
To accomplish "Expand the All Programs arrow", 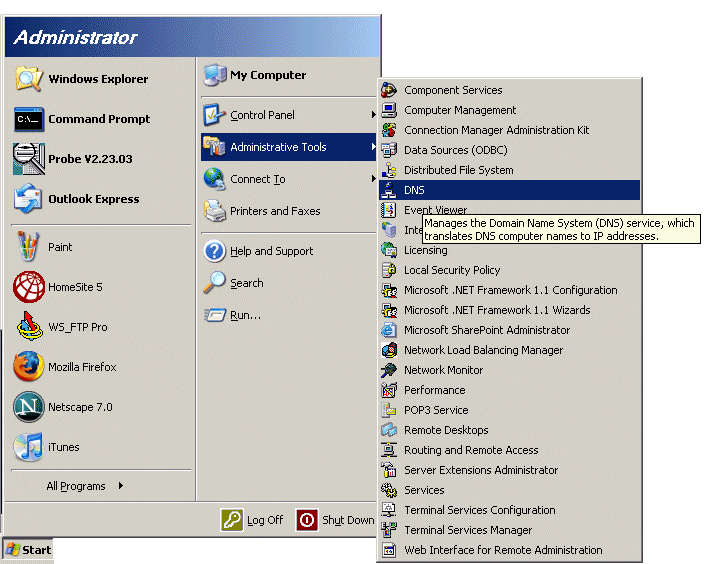I will [x=121, y=486].
